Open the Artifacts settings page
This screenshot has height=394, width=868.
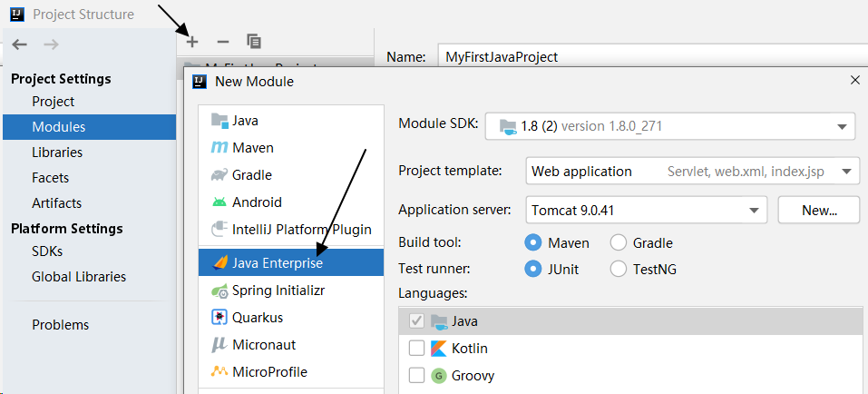tap(56, 203)
